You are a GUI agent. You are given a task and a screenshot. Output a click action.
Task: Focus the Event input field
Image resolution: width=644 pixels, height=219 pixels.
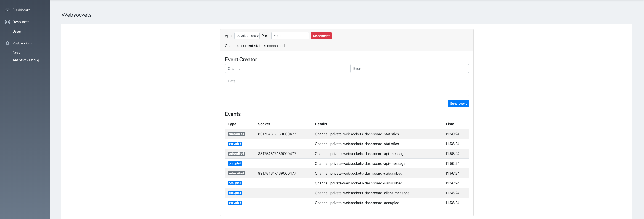409,69
